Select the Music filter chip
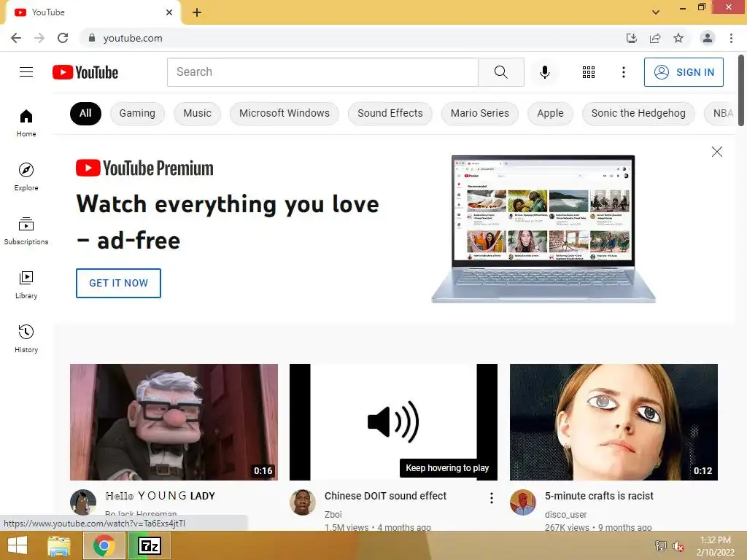This screenshot has width=747, height=560. pos(197,113)
